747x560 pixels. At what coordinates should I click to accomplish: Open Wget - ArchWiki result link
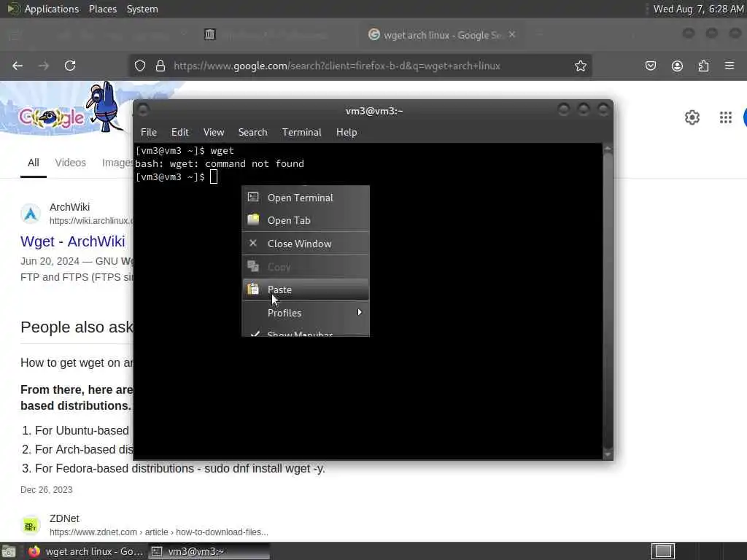(72, 241)
